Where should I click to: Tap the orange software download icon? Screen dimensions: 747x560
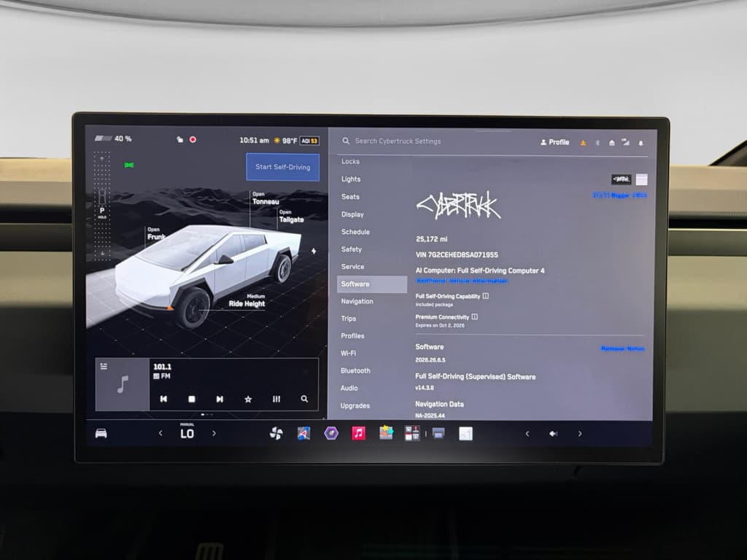click(583, 142)
